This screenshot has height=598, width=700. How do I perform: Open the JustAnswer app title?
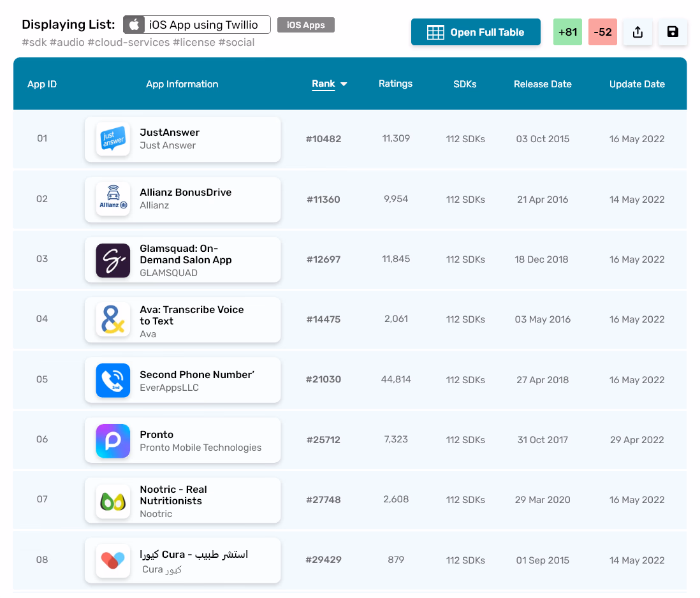coord(170,133)
